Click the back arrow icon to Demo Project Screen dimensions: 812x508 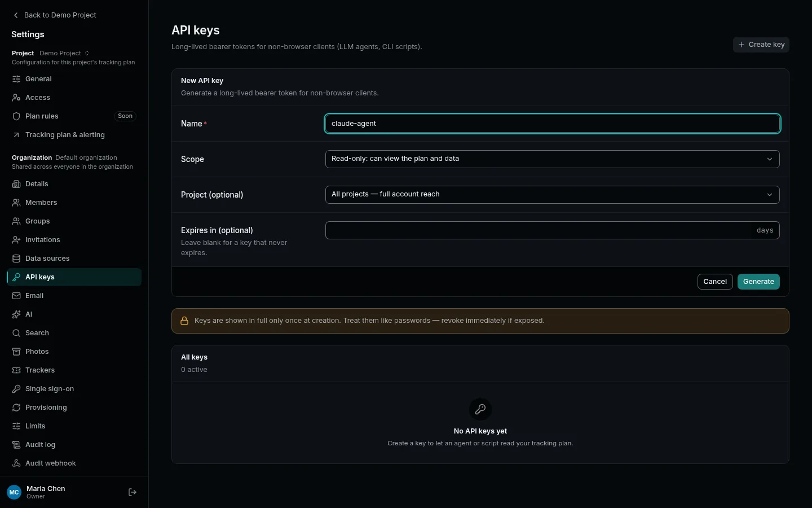(16, 15)
